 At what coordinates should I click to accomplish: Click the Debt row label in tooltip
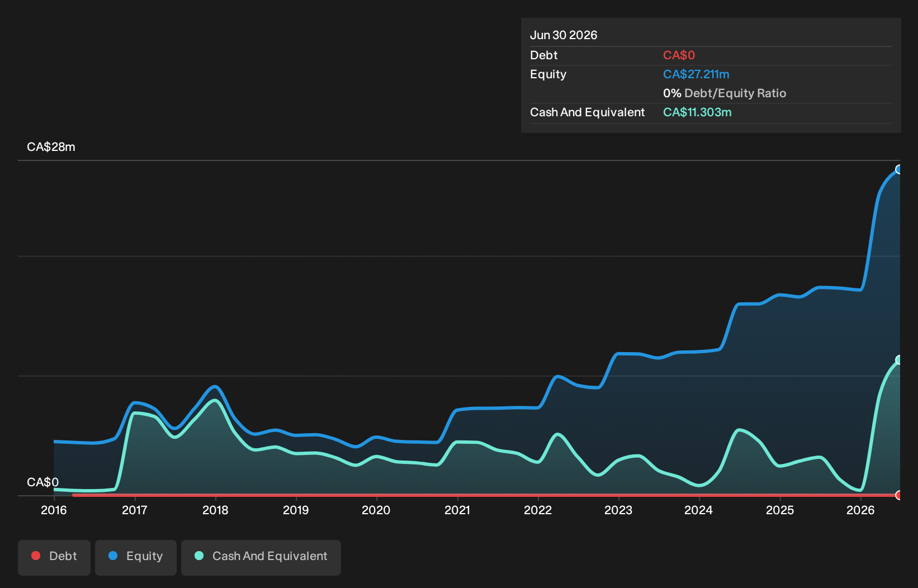click(x=544, y=55)
